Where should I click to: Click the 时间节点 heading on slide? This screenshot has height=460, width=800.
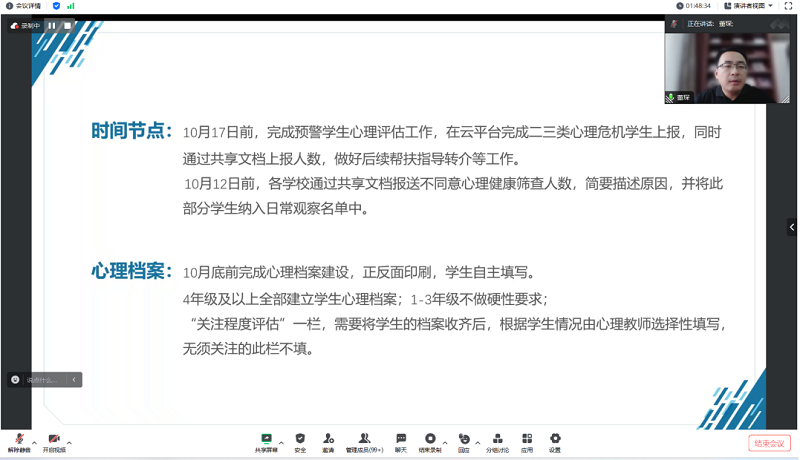coord(132,131)
